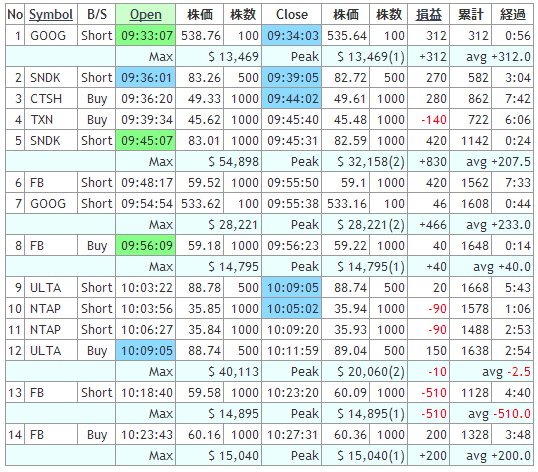Select green open time 09:33:07 cell
Viewport: 538px width, 472px height.
click(x=146, y=35)
